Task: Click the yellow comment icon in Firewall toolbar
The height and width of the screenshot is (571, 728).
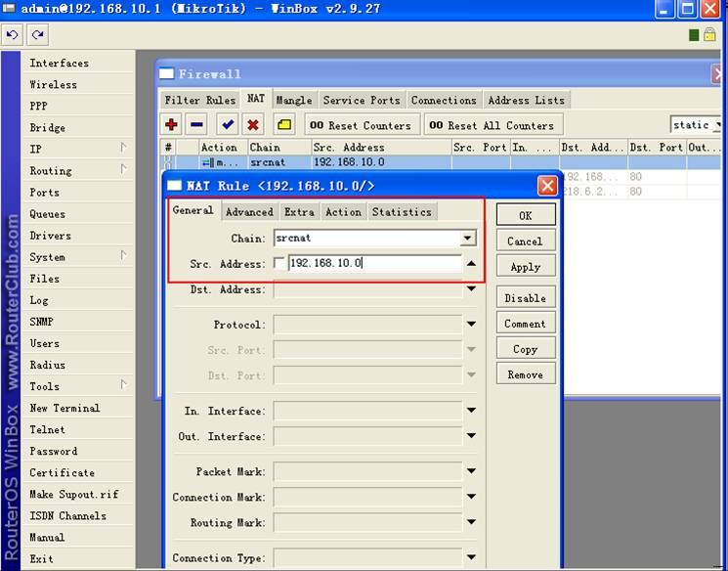Action: coord(284,124)
